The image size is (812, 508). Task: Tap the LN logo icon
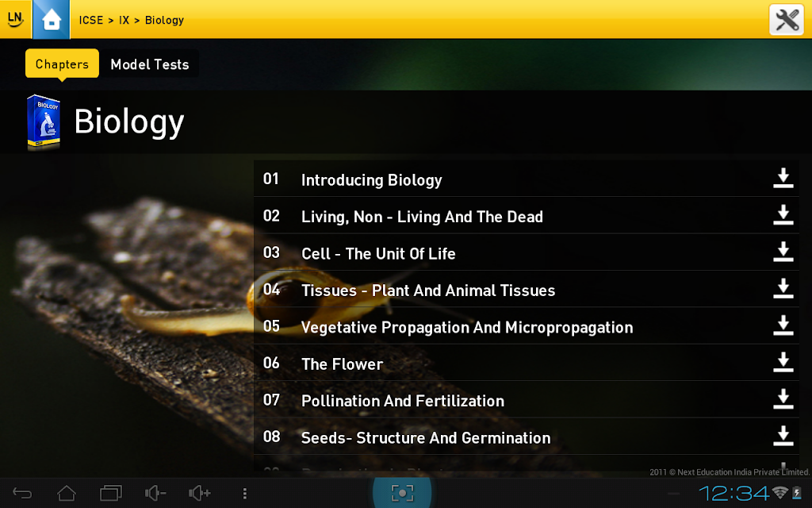(15, 19)
